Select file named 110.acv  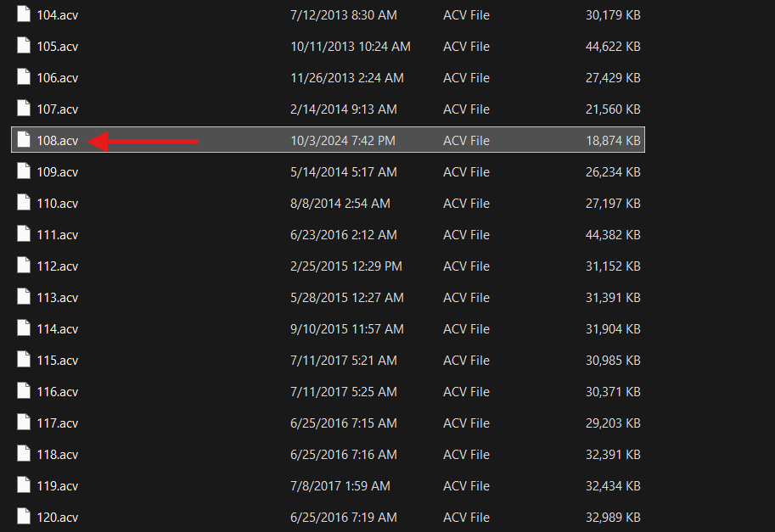[57, 204]
